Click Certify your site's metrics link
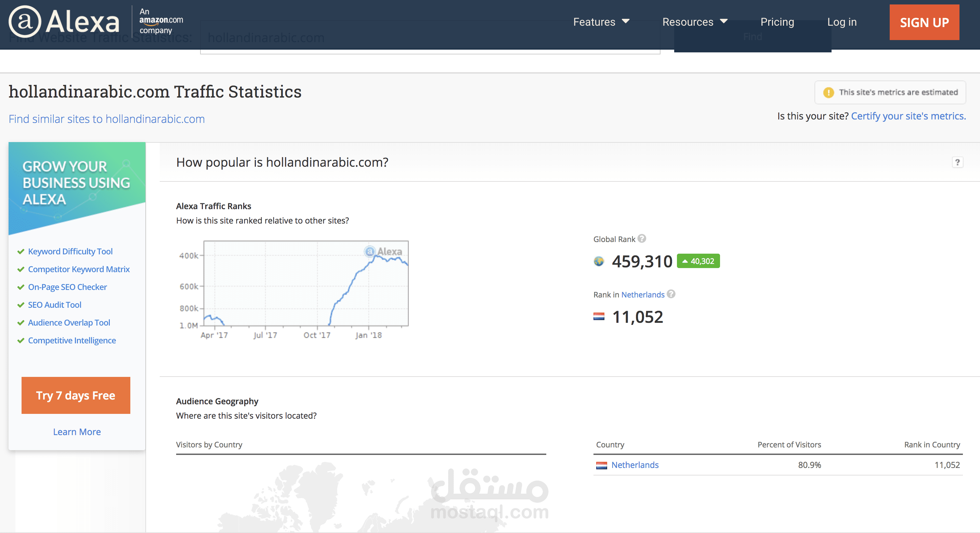This screenshot has width=980, height=533. pyautogui.click(x=909, y=116)
